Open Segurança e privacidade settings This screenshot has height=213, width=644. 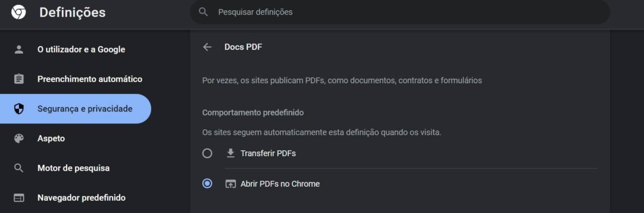[76, 109]
